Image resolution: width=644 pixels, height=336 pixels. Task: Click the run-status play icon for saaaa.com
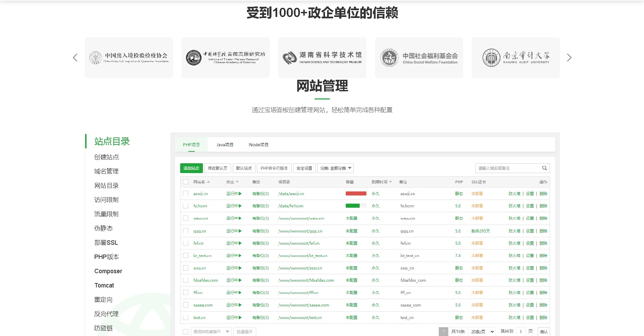coord(240,305)
